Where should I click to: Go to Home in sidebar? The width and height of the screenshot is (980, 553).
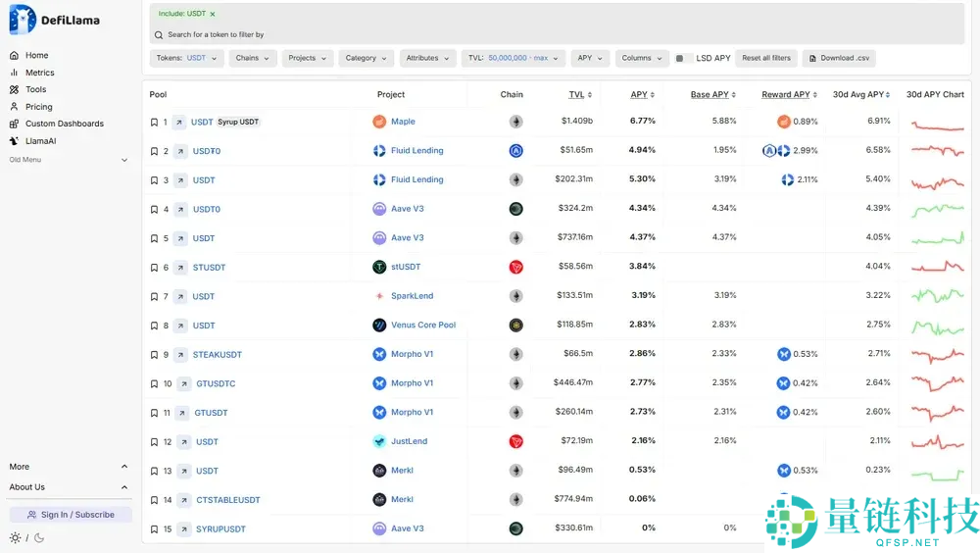click(x=36, y=56)
